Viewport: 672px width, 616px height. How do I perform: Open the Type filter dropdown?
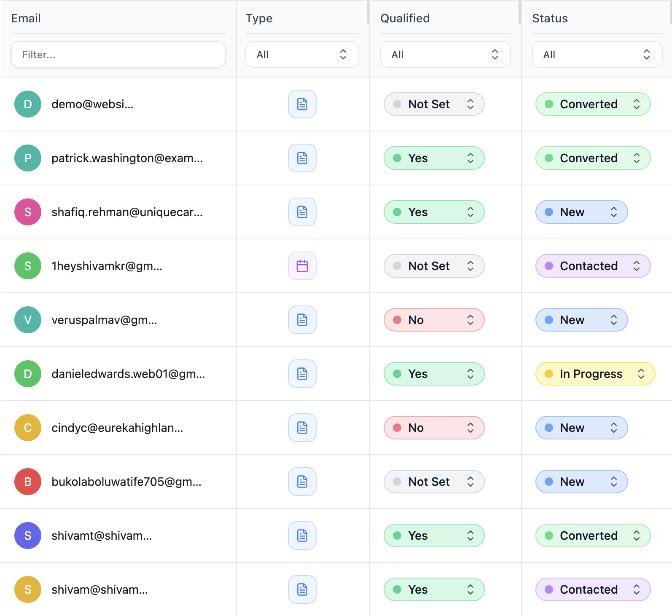302,54
